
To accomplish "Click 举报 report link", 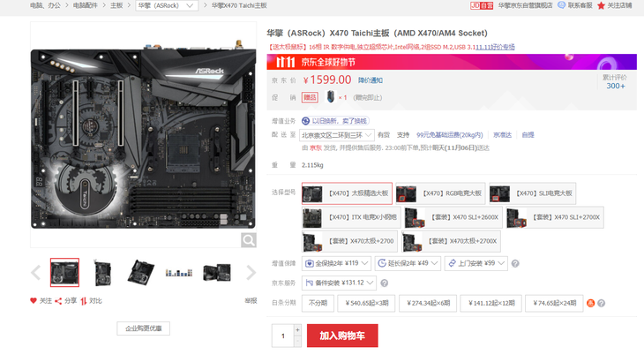I will [x=251, y=301].
